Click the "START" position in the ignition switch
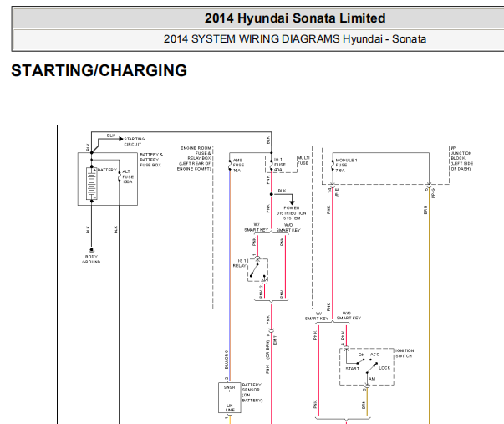This screenshot has width=504, height=424. click(x=352, y=369)
